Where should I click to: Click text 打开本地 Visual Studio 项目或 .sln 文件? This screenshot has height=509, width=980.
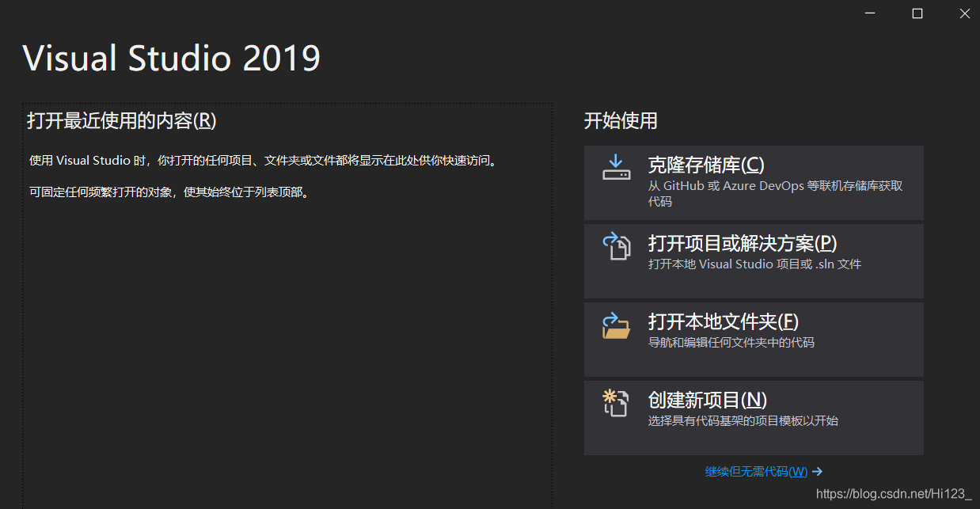coord(754,264)
